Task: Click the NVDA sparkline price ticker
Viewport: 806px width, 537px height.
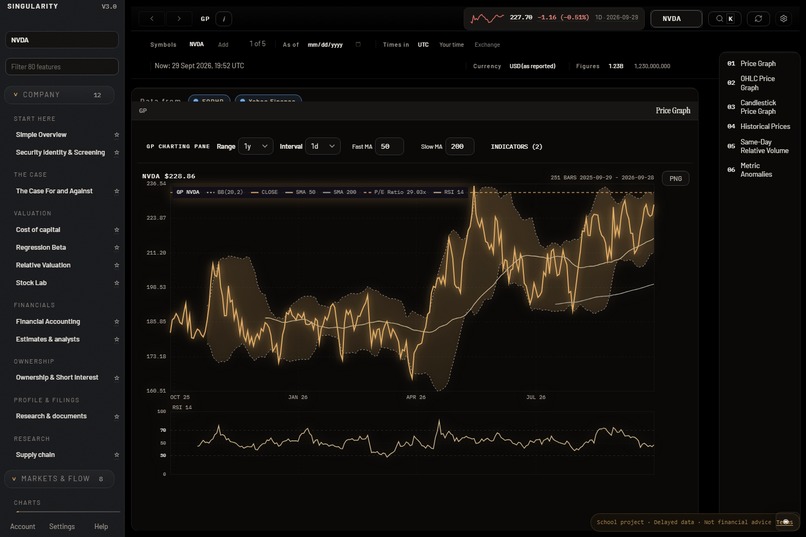Action: 554,18
